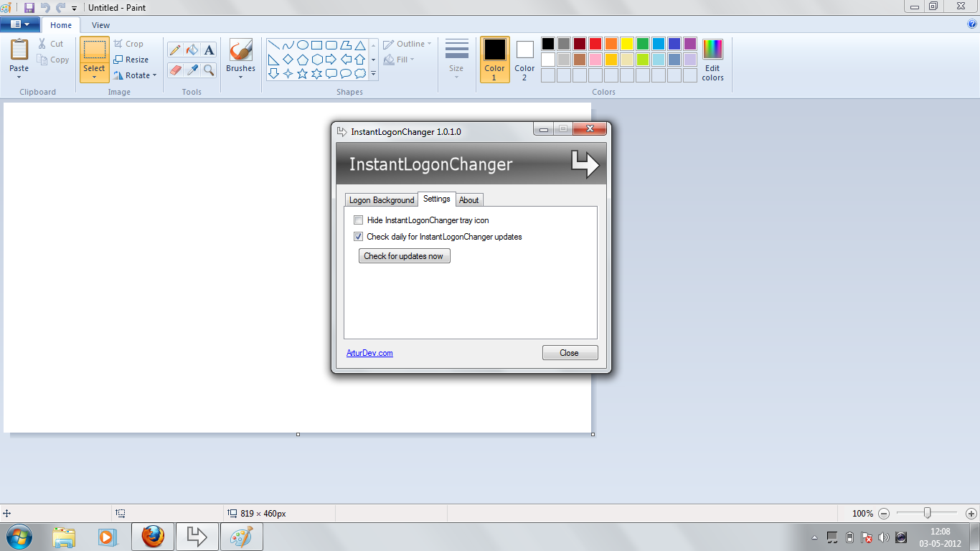Open the Rotate dropdown
This screenshot has width=980, height=551.
click(x=135, y=75)
